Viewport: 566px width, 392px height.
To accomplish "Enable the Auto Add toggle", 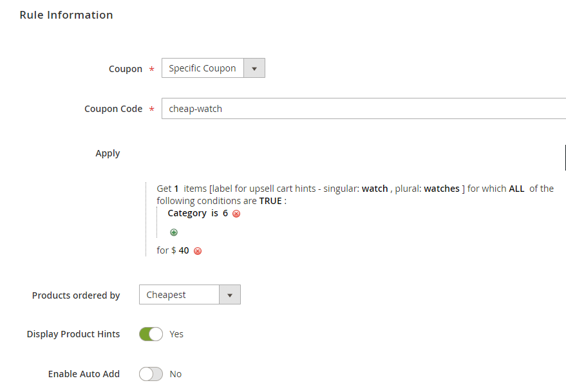I will (x=151, y=374).
